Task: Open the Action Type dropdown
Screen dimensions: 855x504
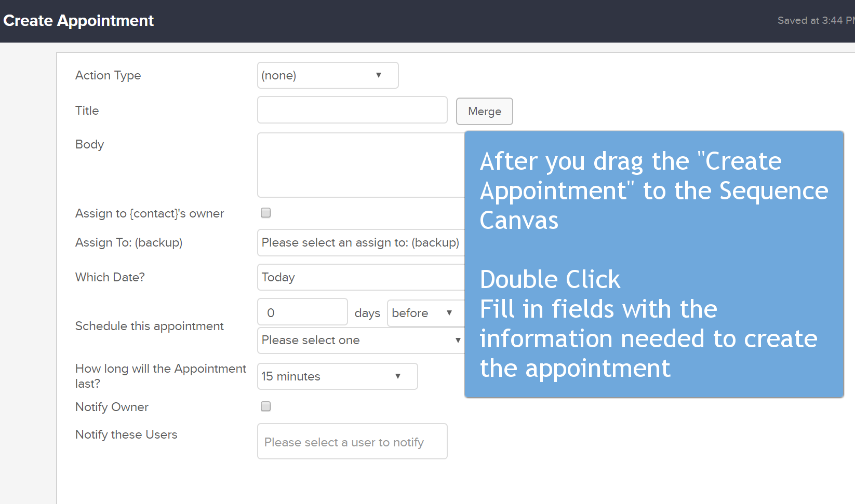Action: [328, 75]
